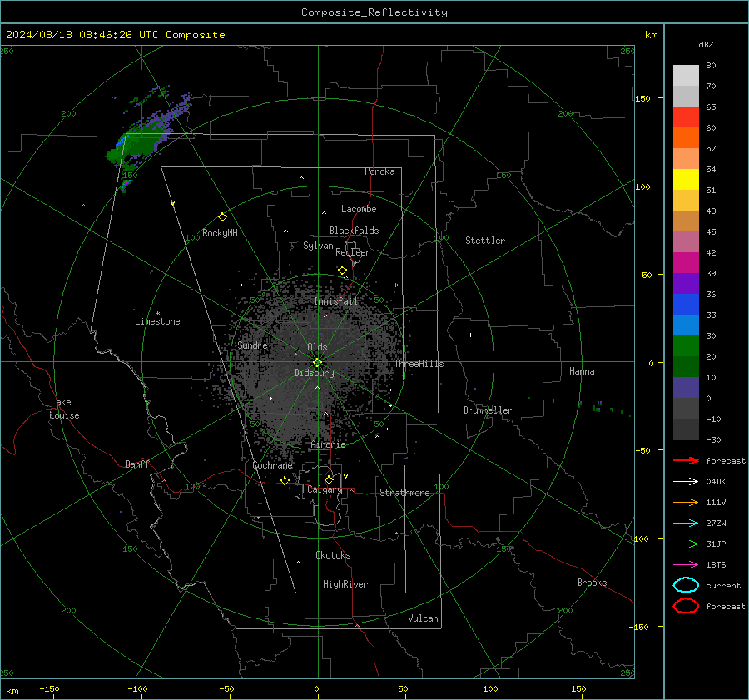Click the Lacombe label
The width and height of the screenshot is (749, 700).
click(x=359, y=209)
